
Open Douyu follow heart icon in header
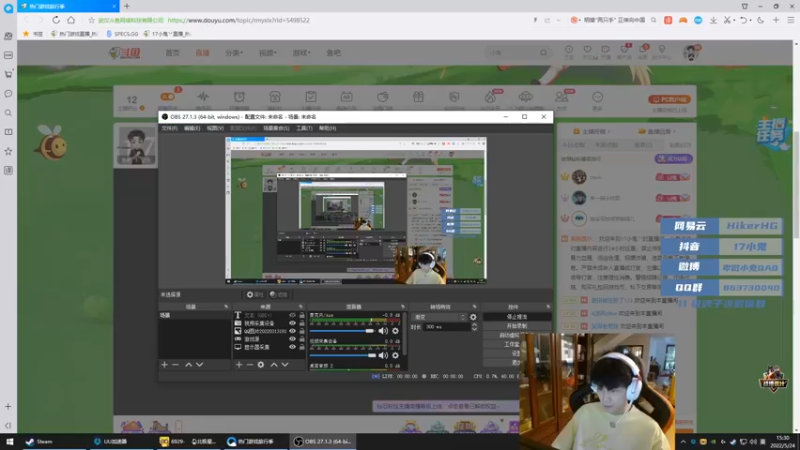coord(587,49)
